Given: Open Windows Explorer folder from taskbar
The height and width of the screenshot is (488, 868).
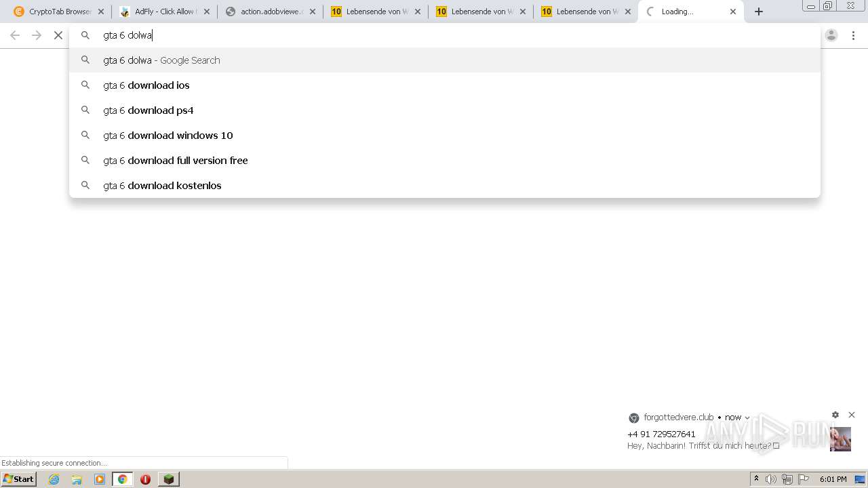Looking at the screenshot, I should coord(77,479).
